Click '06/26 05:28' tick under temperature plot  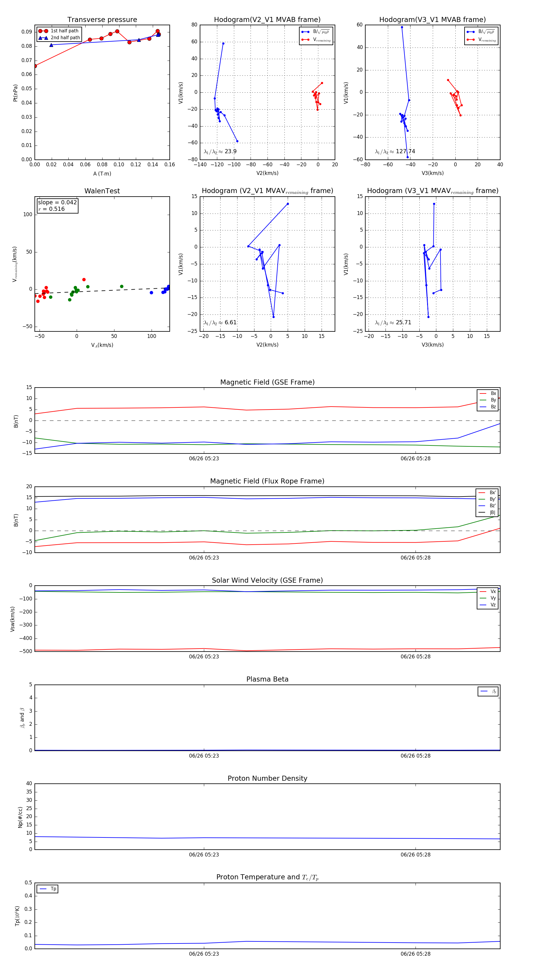pos(416,954)
